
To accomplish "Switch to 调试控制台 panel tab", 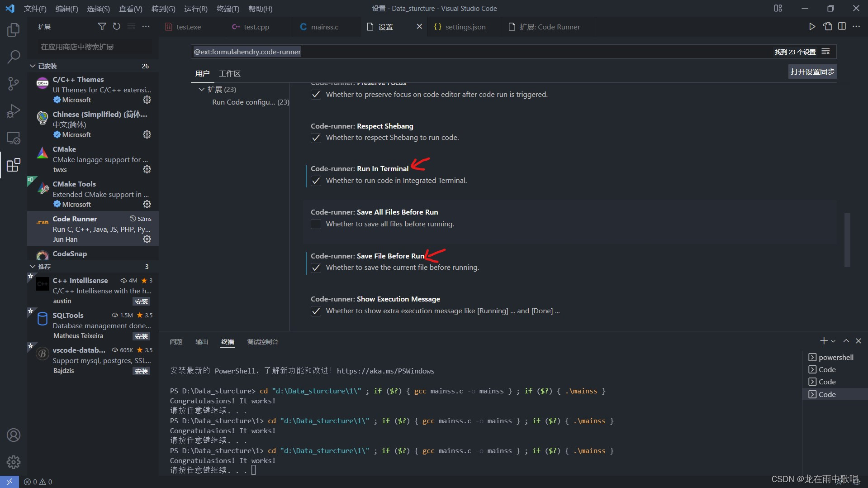I will coord(262,342).
